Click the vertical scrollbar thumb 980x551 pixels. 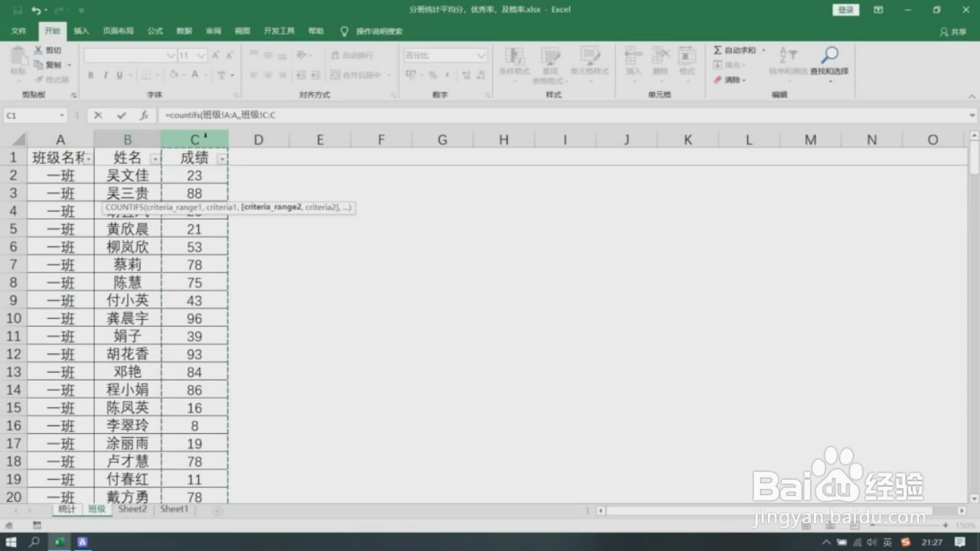[x=974, y=156]
